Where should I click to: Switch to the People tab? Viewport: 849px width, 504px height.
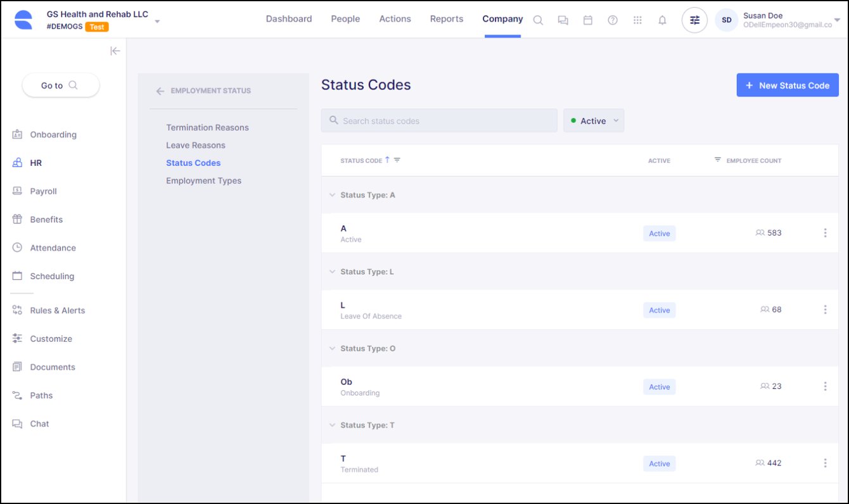(x=345, y=18)
